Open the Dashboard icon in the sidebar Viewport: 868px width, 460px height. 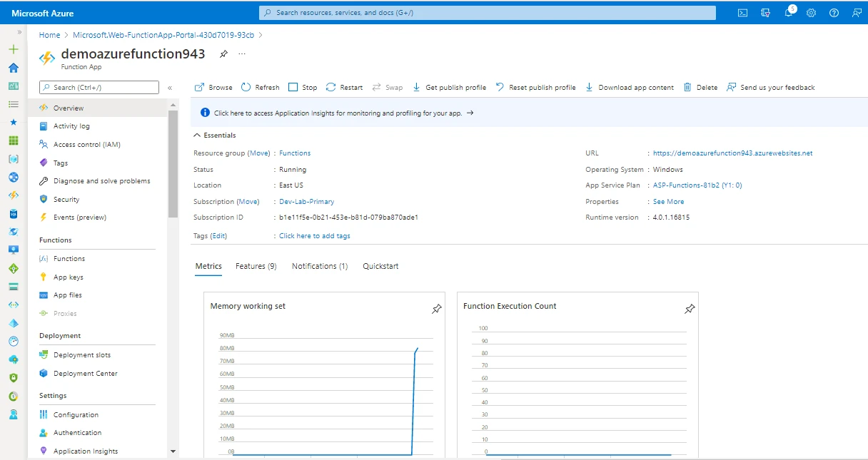pyautogui.click(x=12, y=86)
